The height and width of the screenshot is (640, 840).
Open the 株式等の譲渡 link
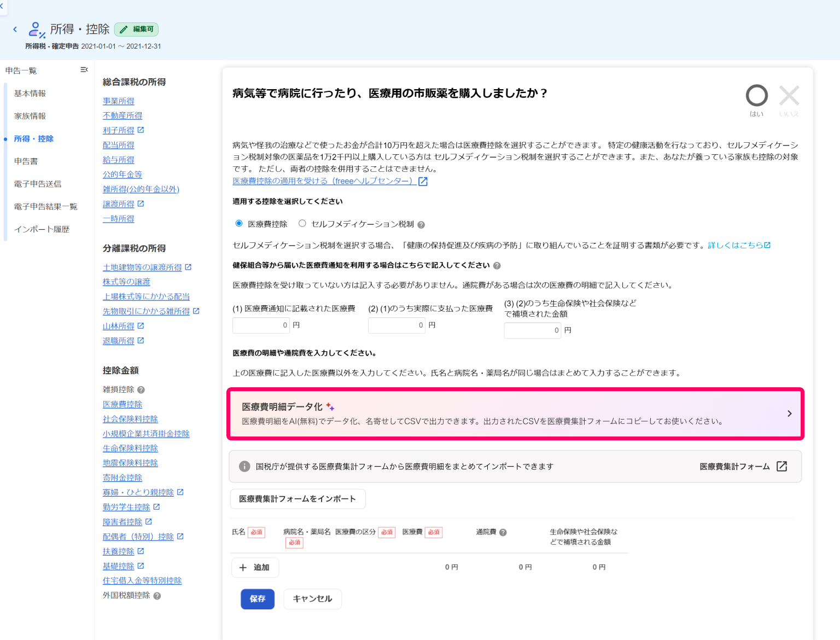[126, 282]
